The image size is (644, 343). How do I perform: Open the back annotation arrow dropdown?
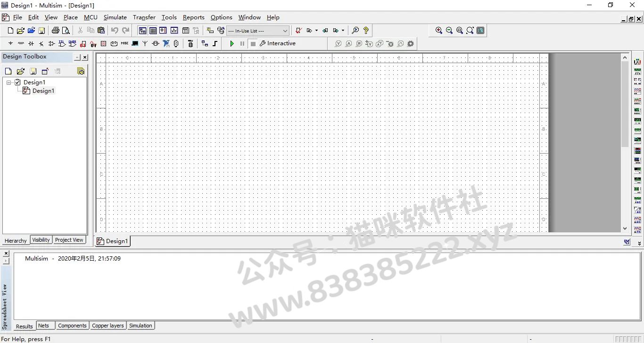point(316,31)
